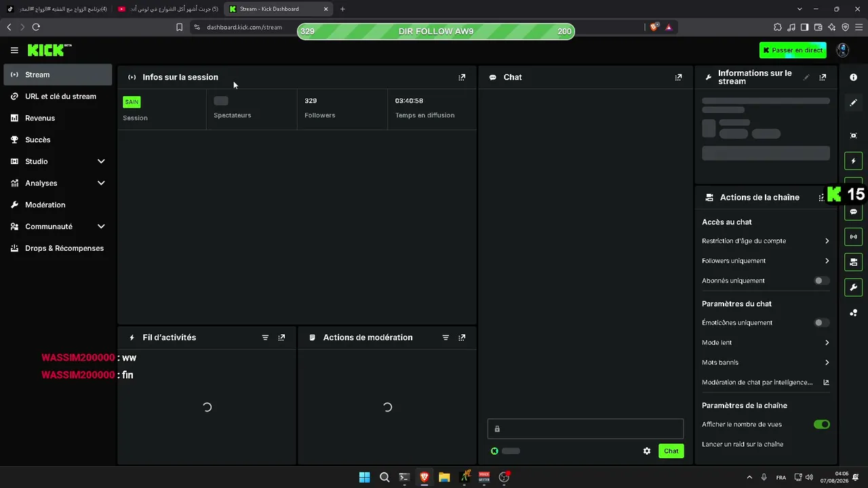Screen dimensions: 868x488
Task: Click the broadcast signal icon in the right sidebar
Action: (x=854, y=237)
